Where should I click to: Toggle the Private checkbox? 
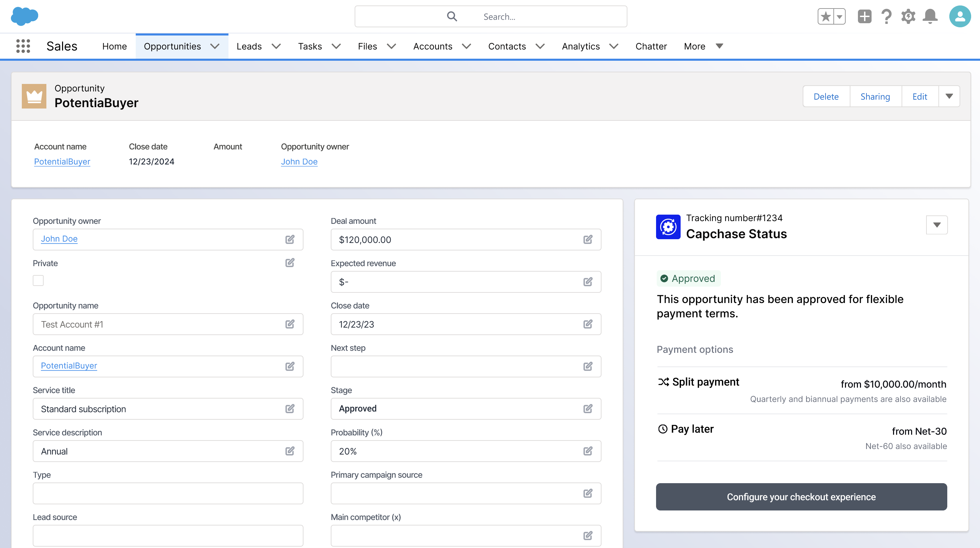click(38, 280)
